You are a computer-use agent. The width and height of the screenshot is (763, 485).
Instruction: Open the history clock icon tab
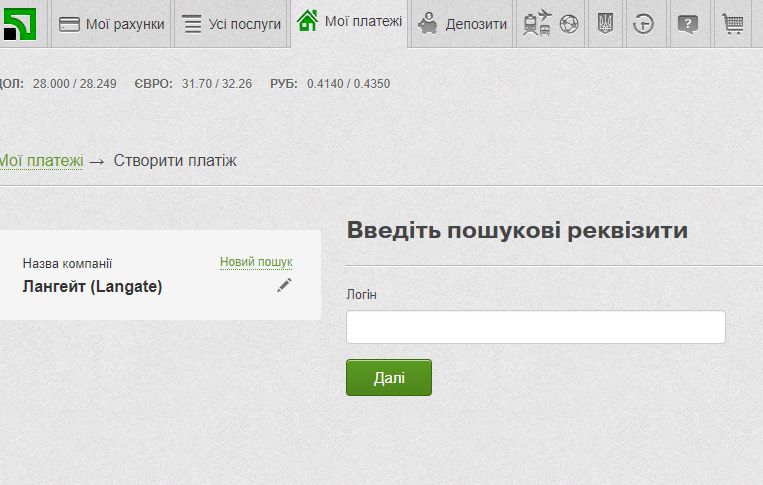[645, 25]
